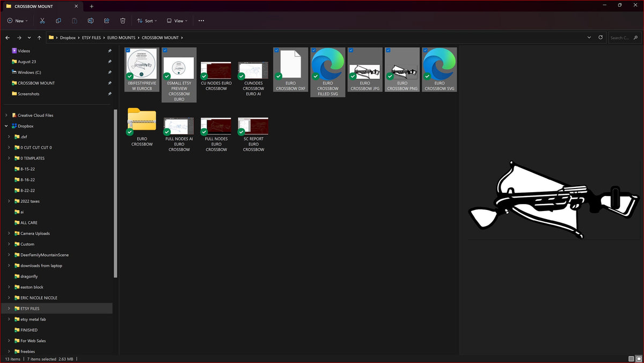The width and height of the screenshot is (644, 363).
Task: Add a new tab with the plus icon
Action: click(92, 6)
